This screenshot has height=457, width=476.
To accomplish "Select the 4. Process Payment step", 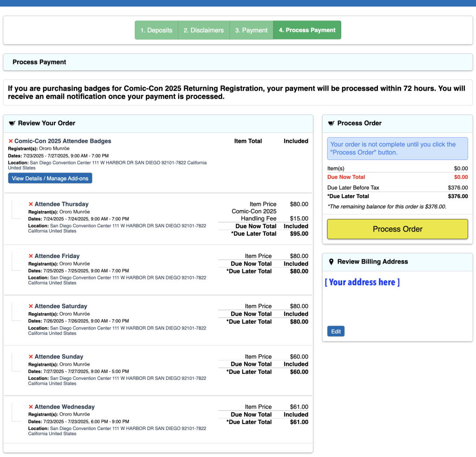I will click(x=307, y=30).
